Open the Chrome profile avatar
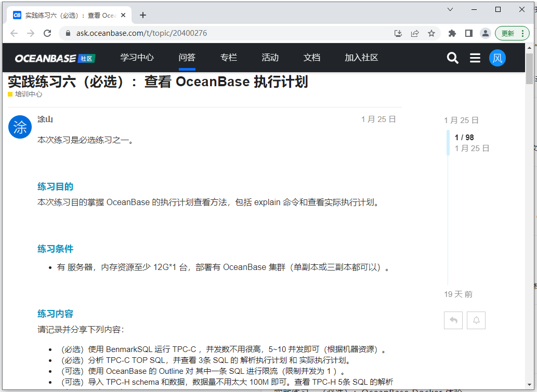 [486, 33]
